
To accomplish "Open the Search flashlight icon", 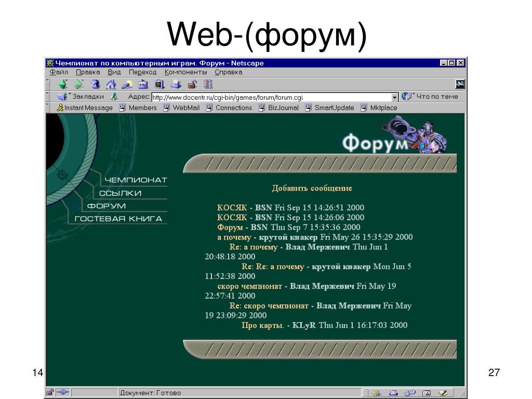I will pyautogui.click(x=127, y=84).
